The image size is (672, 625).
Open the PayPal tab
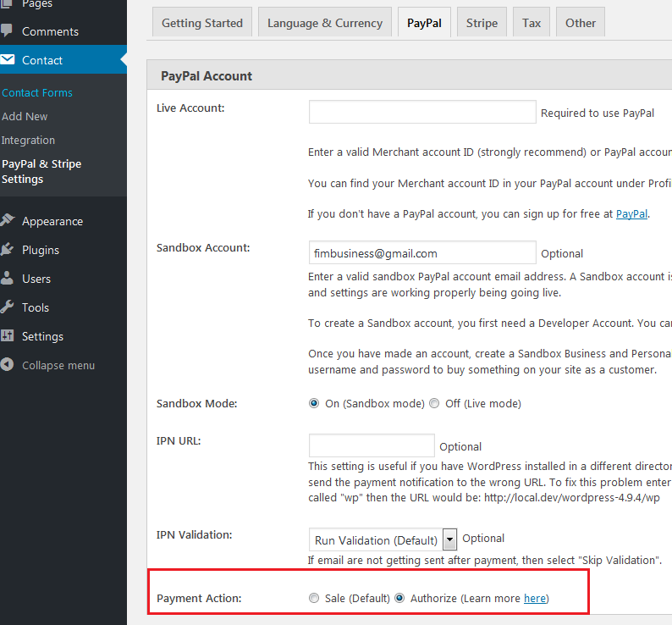[424, 23]
